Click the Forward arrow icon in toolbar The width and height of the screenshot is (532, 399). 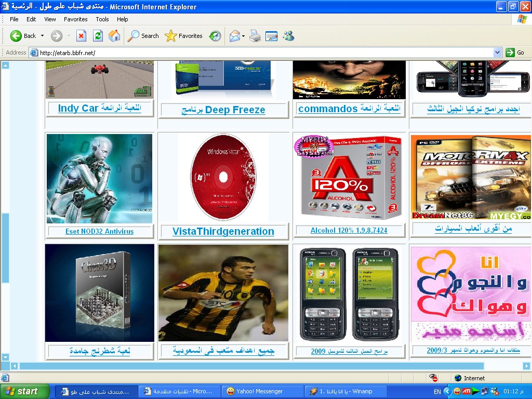57,36
